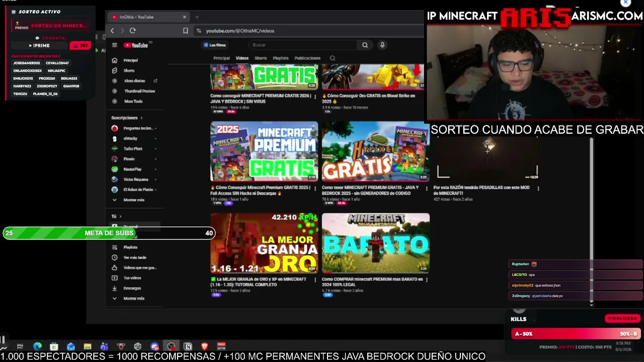The image size is (644, 362).
Task: Open options for LA MEJOR GRANJA de ORO video
Action: tap(315, 280)
